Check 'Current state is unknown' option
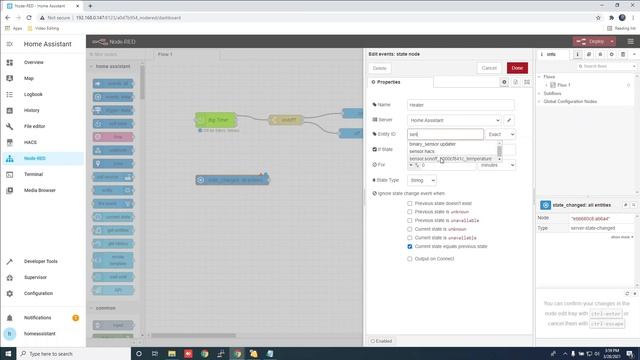This screenshot has width=640, height=360. pos(409,229)
